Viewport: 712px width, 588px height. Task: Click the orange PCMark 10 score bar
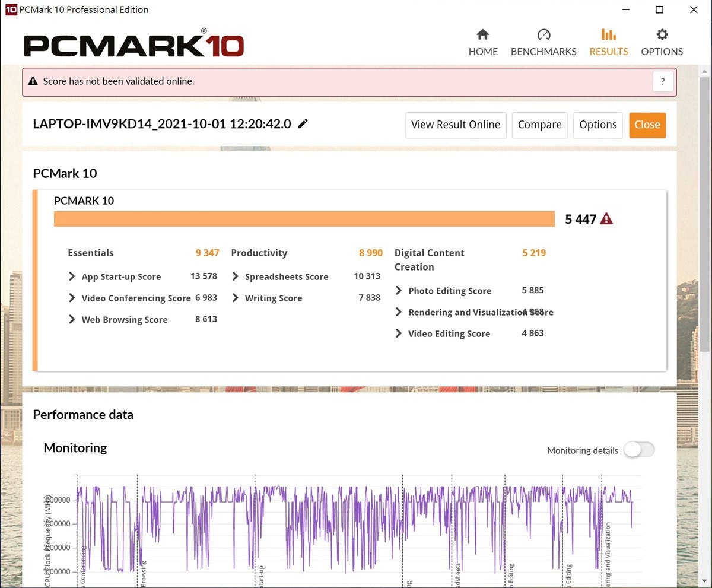(x=304, y=219)
